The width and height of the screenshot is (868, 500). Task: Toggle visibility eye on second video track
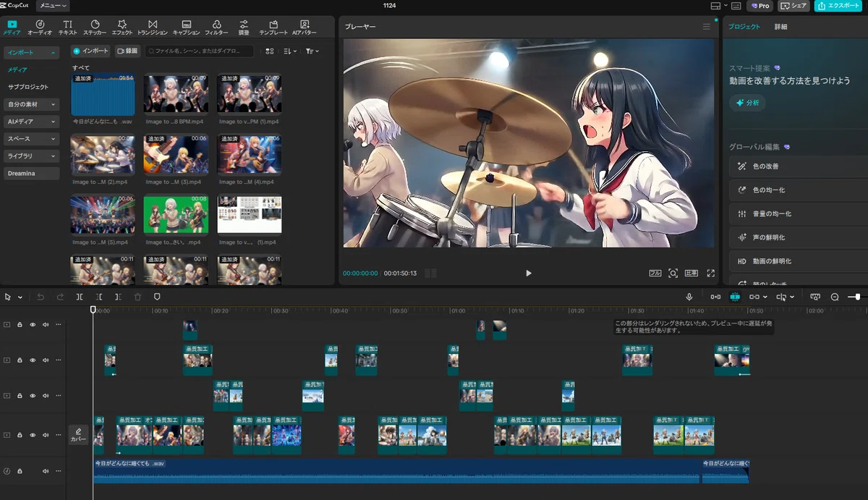[33, 360]
